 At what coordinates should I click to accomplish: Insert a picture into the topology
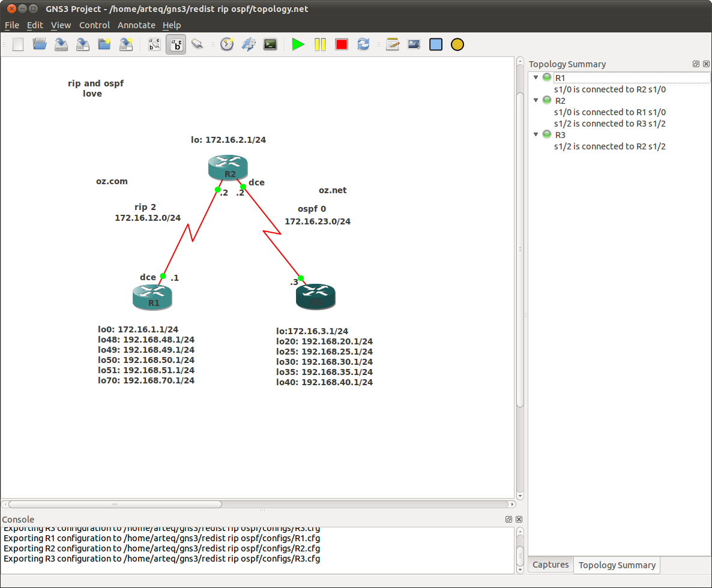[414, 44]
